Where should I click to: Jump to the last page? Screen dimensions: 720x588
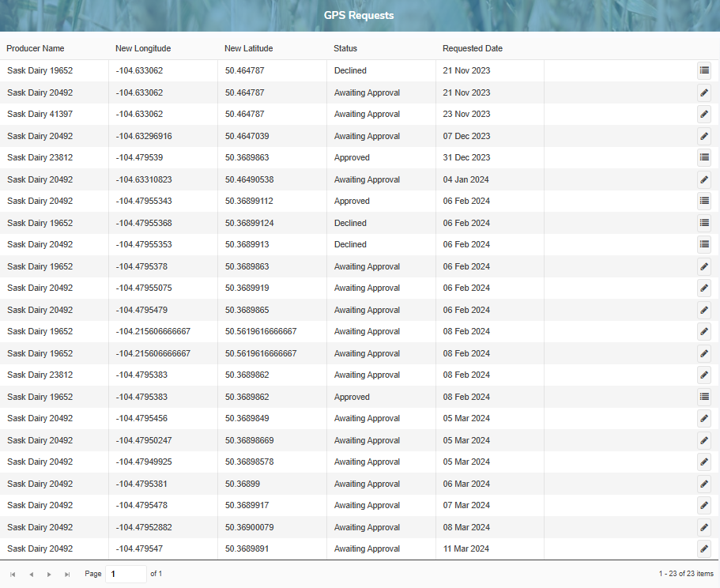click(67, 574)
